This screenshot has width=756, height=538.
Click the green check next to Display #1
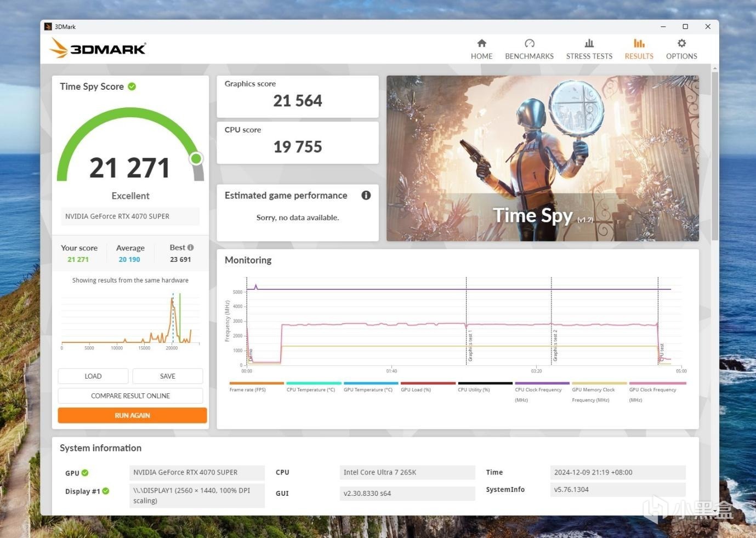[x=106, y=491]
